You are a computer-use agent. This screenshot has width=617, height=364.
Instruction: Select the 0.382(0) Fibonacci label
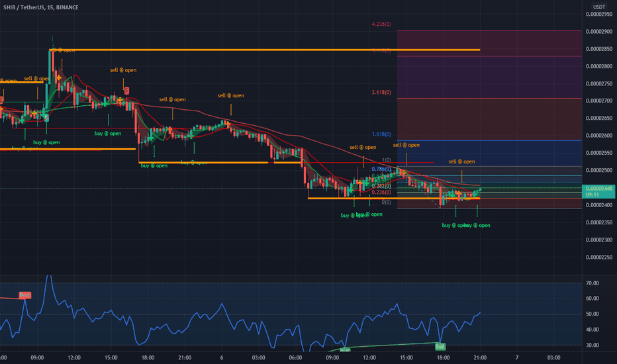point(381,186)
